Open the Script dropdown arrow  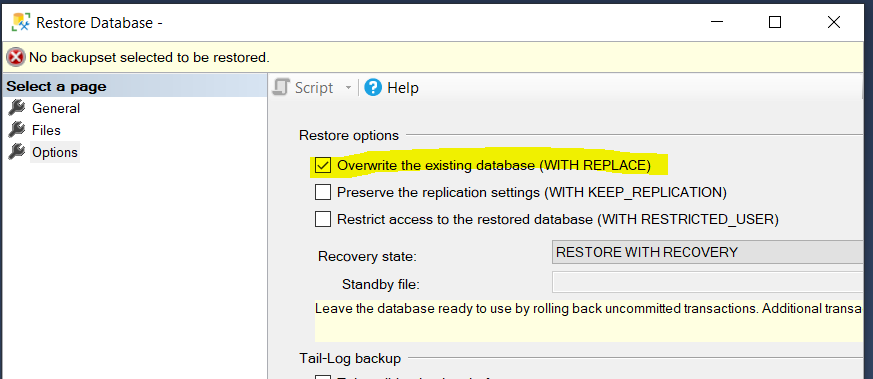[349, 88]
